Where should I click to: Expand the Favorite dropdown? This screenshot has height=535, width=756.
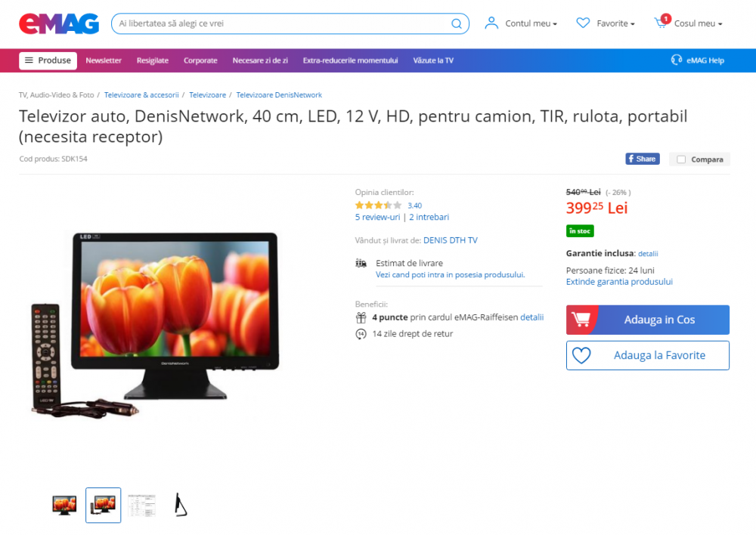[x=615, y=23]
